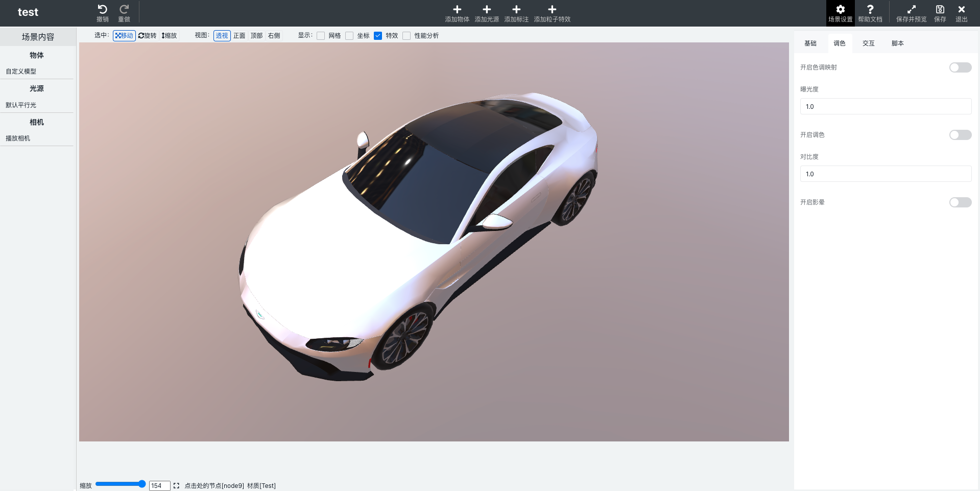This screenshot has height=491, width=980.
Task: Click the exposure (曝光度) input field
Action: (x=886, y=106)
